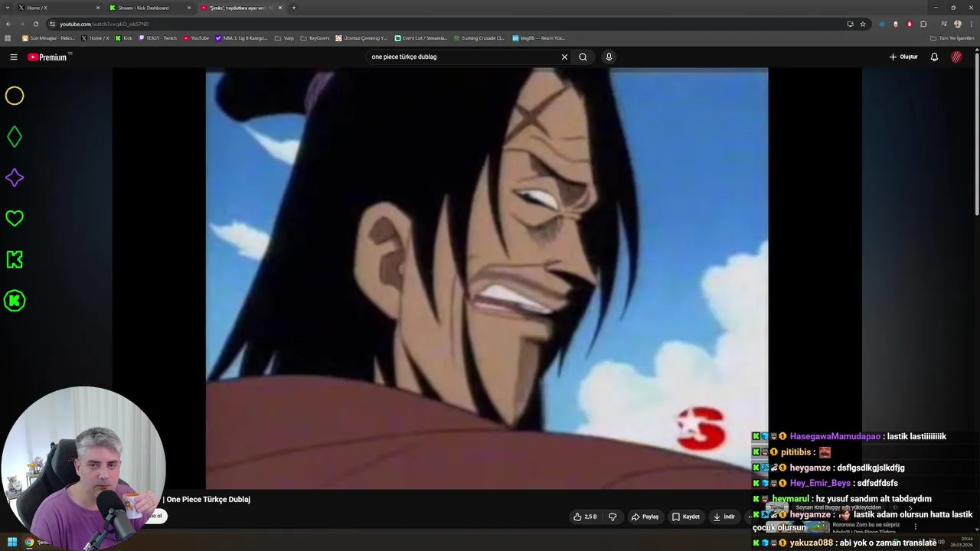Click the square green Kick logo icon
Image resolution: width=980 pixels, height=551 pixels.
[x=15, y=259]
